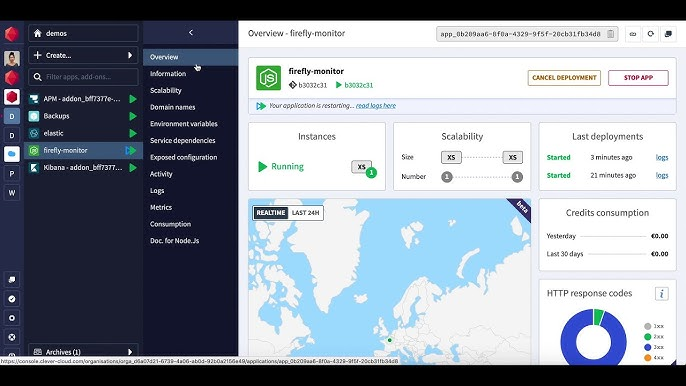Toggle the 2xx legend entry
686x386 pixels.
pos(654,337)
